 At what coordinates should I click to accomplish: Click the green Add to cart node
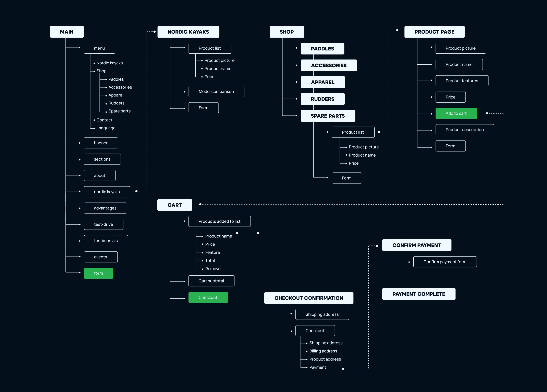[456, 113]
